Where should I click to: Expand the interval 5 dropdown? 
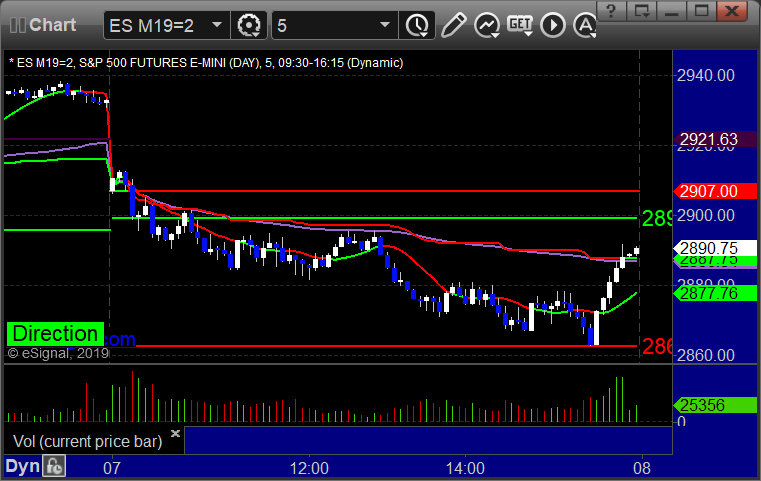point(385,25)
